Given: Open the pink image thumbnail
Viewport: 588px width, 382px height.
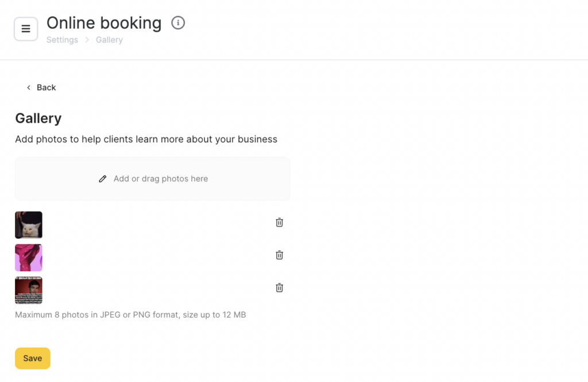Looking at the screenshot, I should click(x=29, y=258).
